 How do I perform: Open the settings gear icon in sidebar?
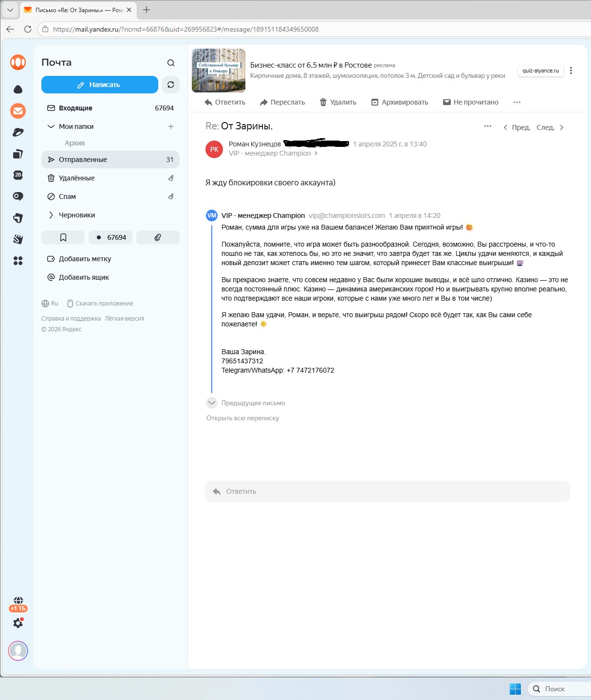point(18,623)
